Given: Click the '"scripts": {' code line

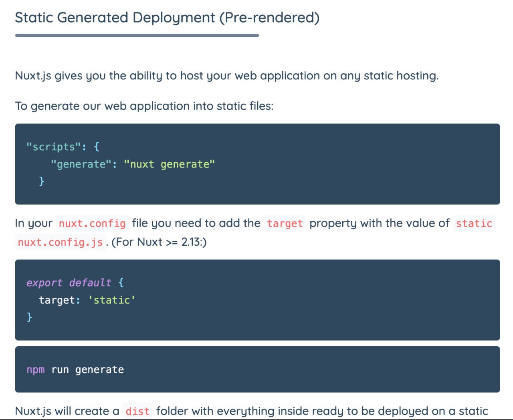Looking at the screenshot, I should [63, 147].
